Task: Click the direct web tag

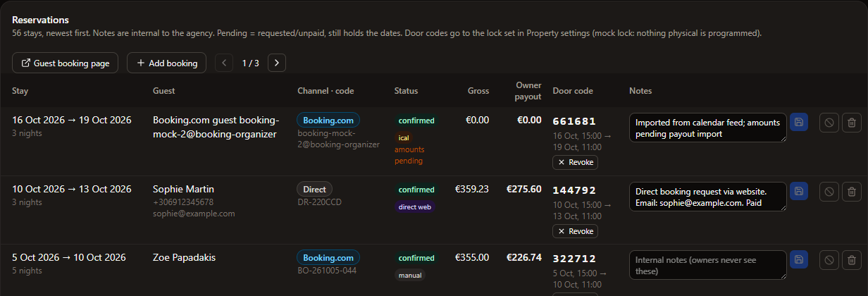Action: coord(415,207)
